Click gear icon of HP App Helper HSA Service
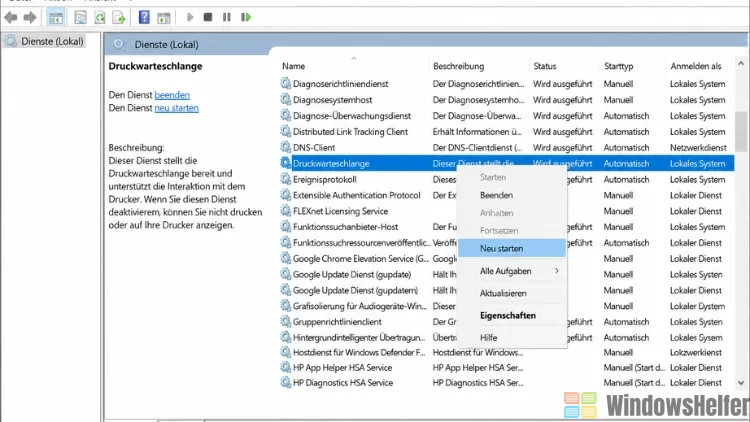The image size is (750, 422). (286, 367)
